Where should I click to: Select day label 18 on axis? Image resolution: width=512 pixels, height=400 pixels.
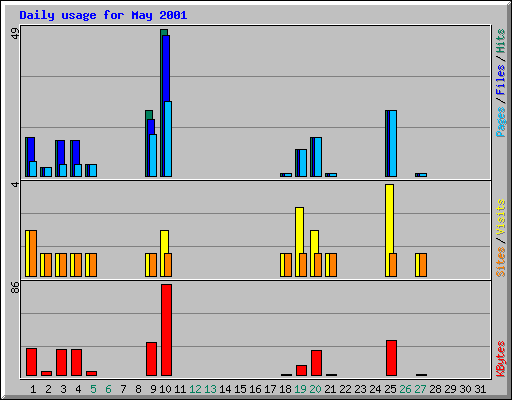(285, 389)
